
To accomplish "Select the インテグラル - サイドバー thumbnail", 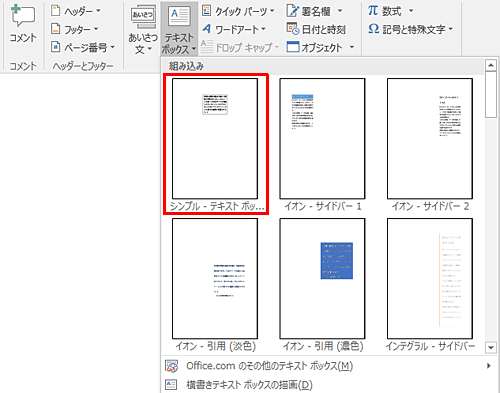I will 430,279.
